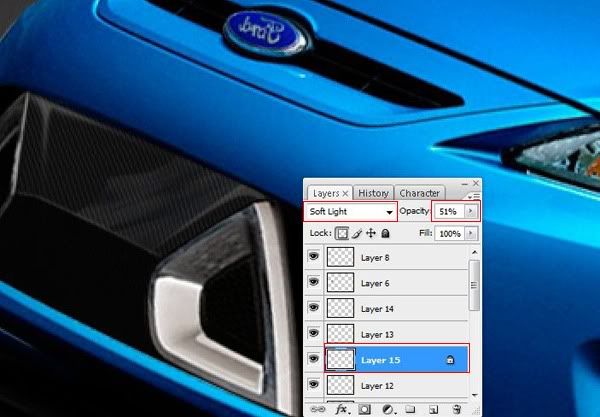Create a new layer
Screen dimensions: 600x417
pos(433,409)
